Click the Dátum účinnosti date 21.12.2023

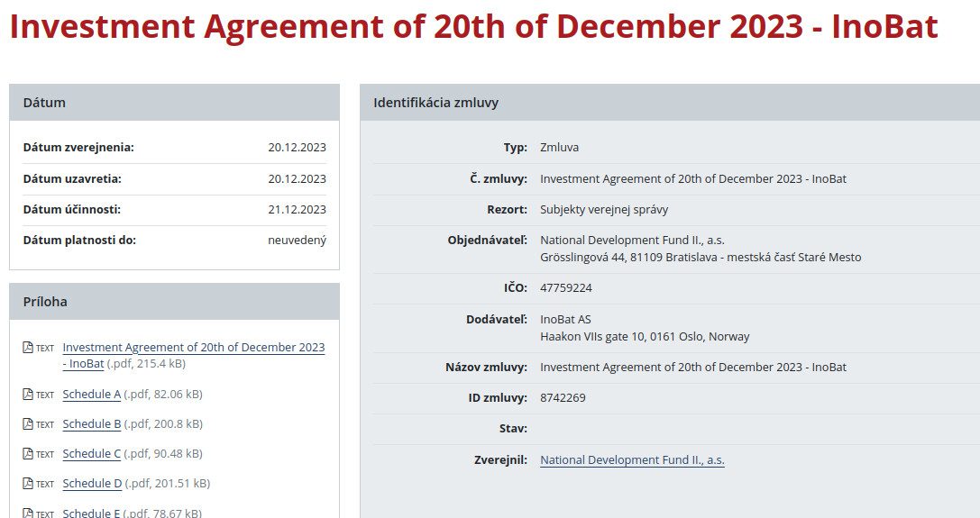pyautogui.click(x=297, y=210)
